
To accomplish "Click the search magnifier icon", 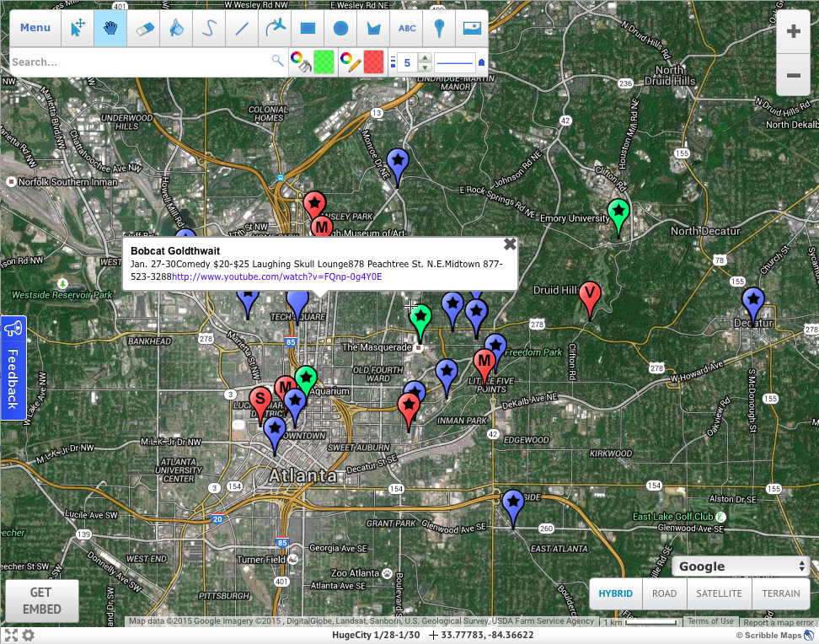I will 278,62.
